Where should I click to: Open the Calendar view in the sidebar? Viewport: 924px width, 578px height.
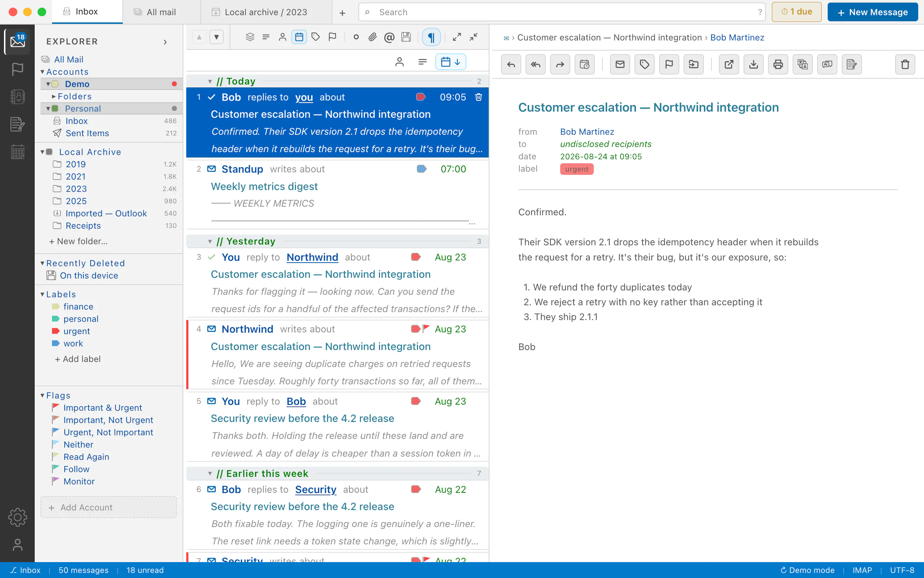[x=18, y=152]
